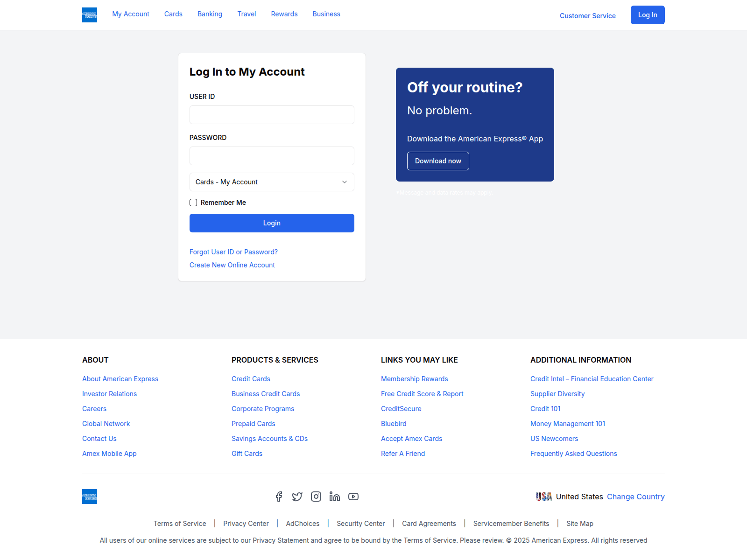The width and height of the screenshot is (747, 560).
Task: Open Credit Cards footer link
Action: [x=251, y=379]
